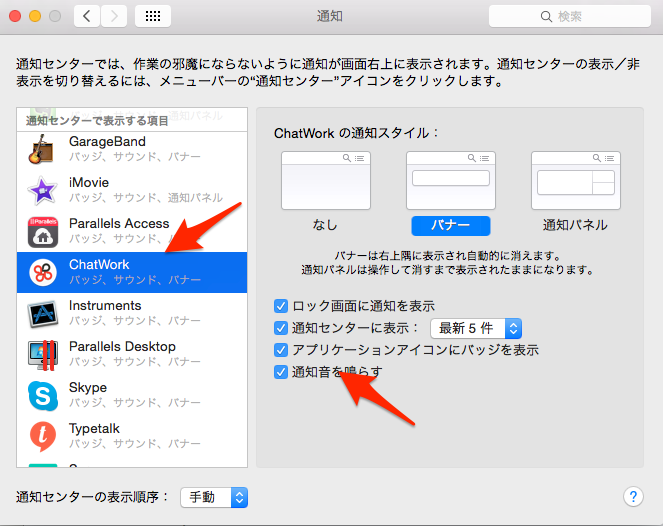The width and height of the screenshot is (663, 526).
Task: Select Typetalk in the app list
Action: [132, 436]
